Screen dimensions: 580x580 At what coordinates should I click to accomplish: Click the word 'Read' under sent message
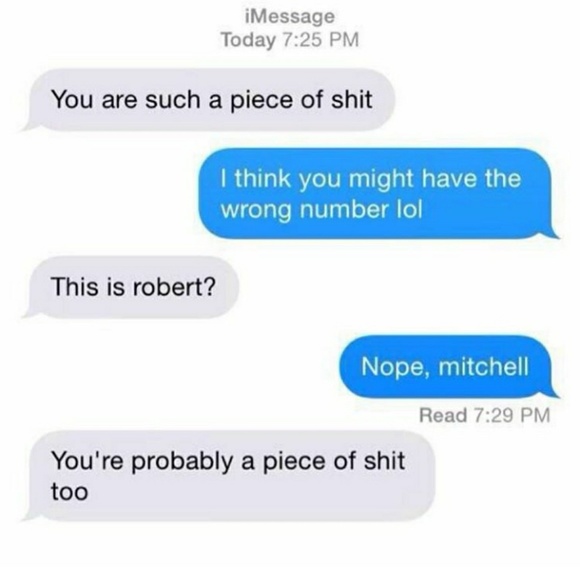click(x=443, y=415)
